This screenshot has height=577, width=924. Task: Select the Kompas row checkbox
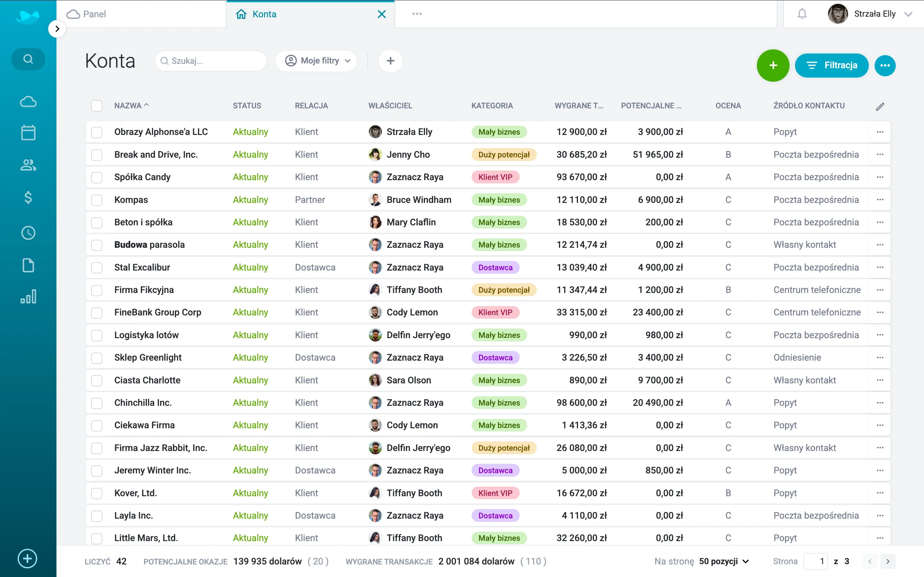(97, 200)
